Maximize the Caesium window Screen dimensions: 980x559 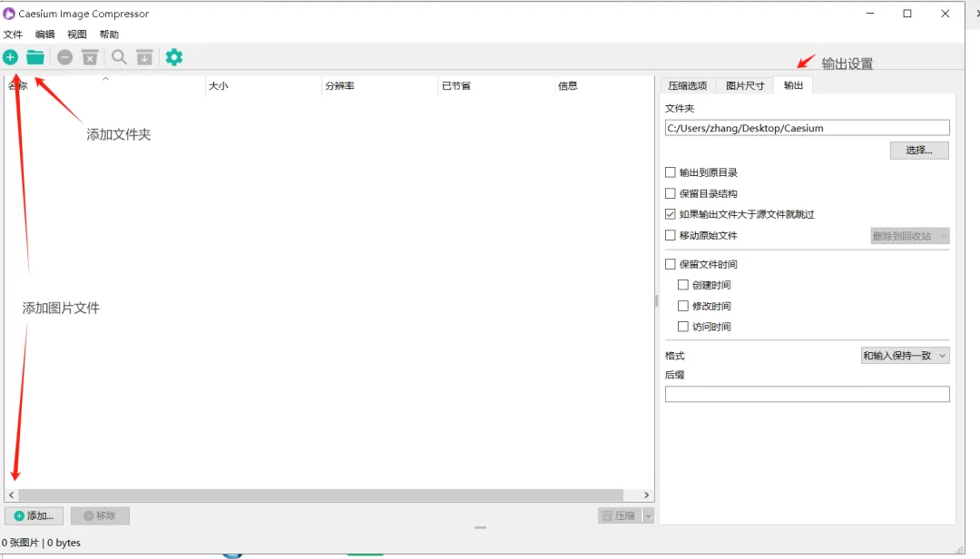pos(907,13)
